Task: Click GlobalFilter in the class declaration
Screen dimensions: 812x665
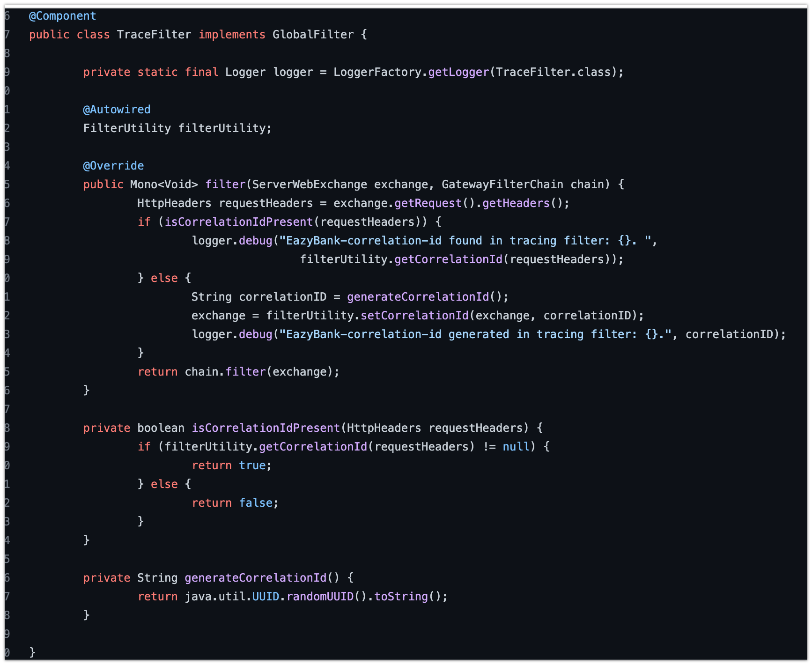Action: pyautogui.click(x=313, y=35)
